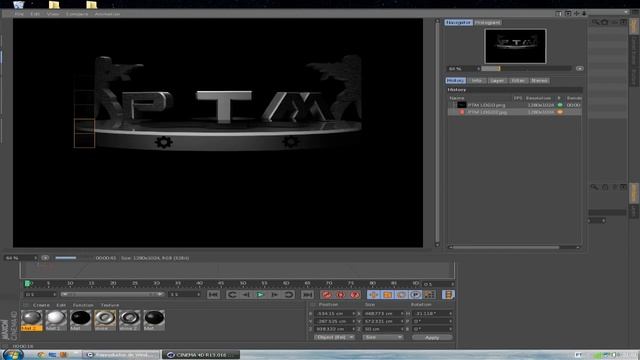This screenshot has width=640, height=360.
Task: Switch to the Filter tab
Action: click(518, 80)
